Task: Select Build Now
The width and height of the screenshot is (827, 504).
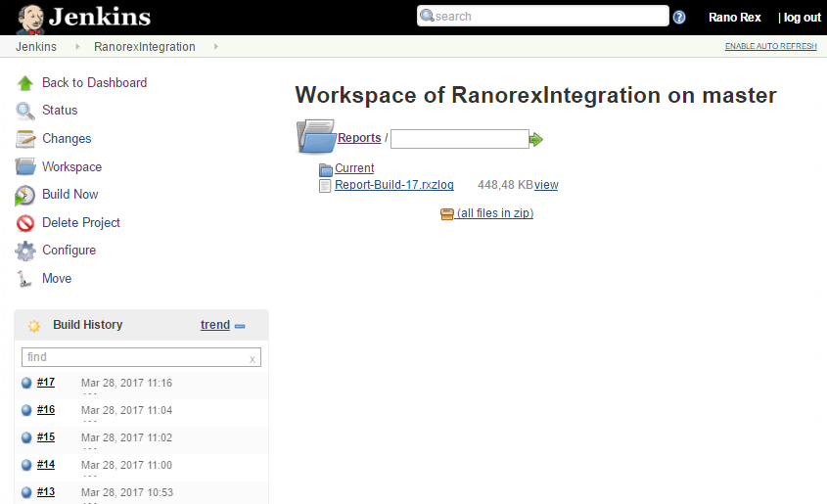Action: (70, 194)
